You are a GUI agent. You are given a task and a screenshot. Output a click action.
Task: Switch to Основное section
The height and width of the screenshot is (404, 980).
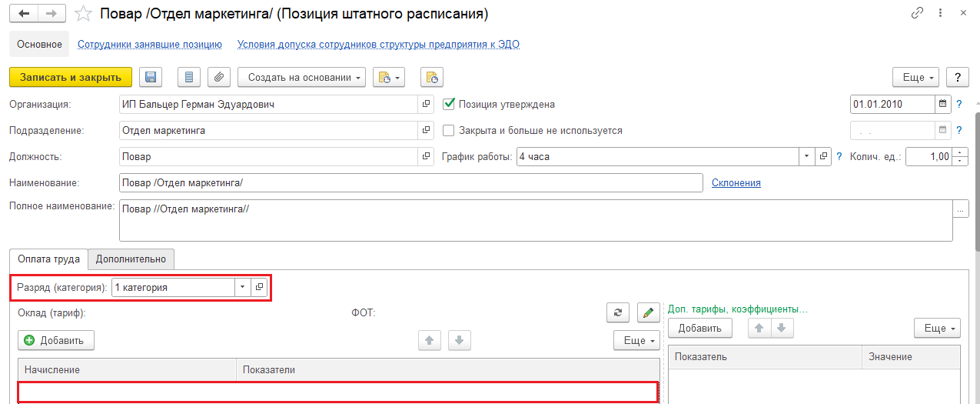(x=40, y=45)
